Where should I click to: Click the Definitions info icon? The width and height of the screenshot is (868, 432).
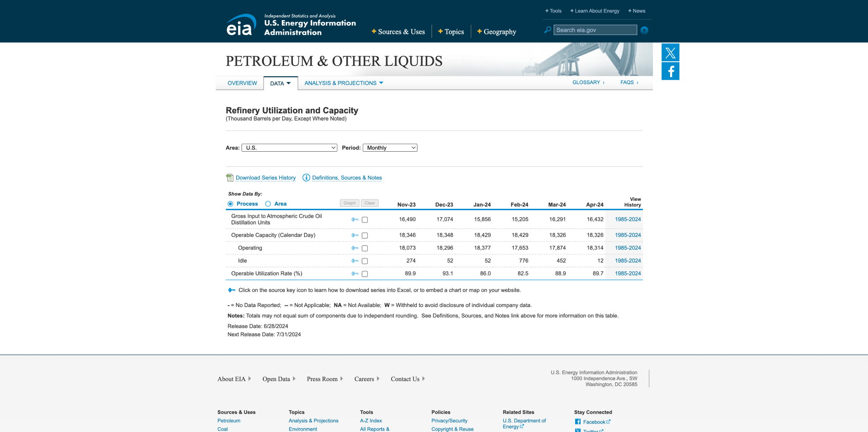point(306,178)
